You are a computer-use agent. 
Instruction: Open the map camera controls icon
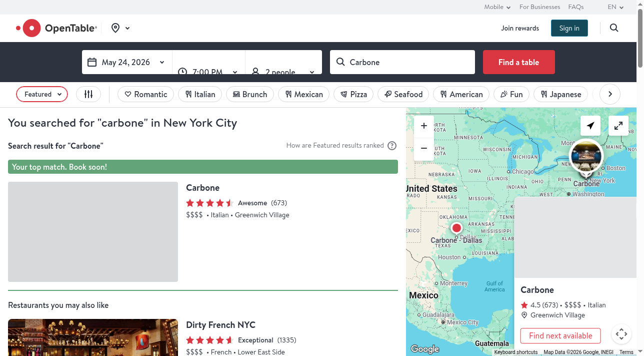pos(621,334)
